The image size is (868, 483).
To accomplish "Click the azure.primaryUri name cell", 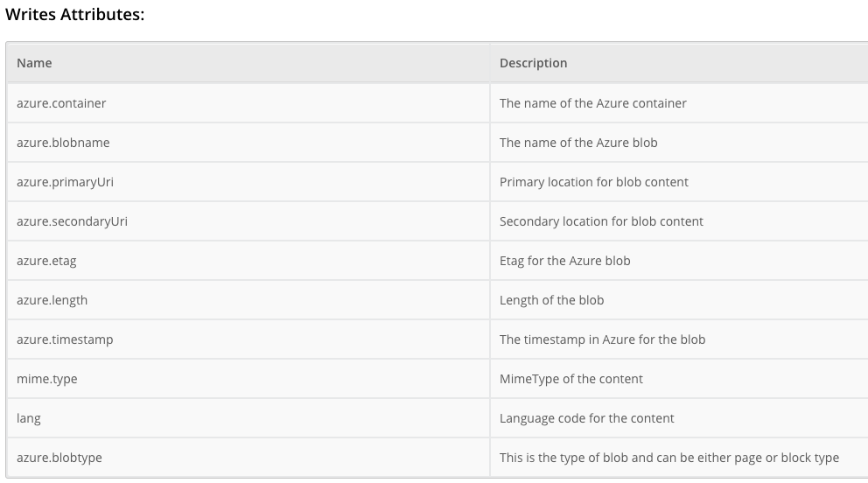I will [x=65, y=182].
